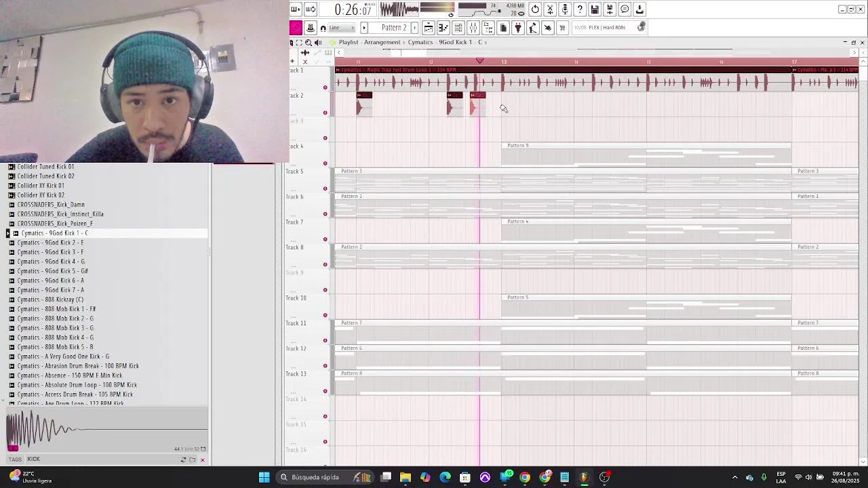Click the playlist speaker mute tool

tap(317, 42)
